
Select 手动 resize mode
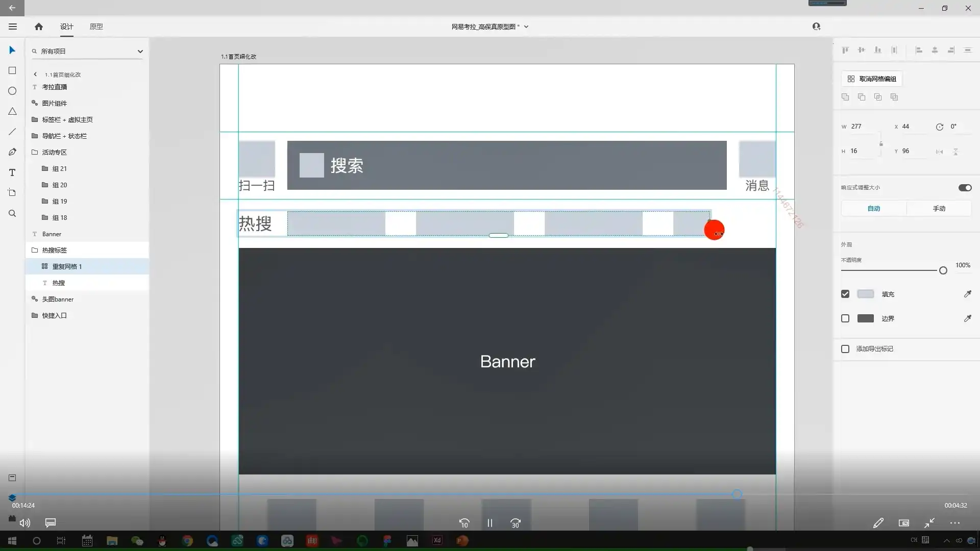pyautogui.click(x=939, y=208)
